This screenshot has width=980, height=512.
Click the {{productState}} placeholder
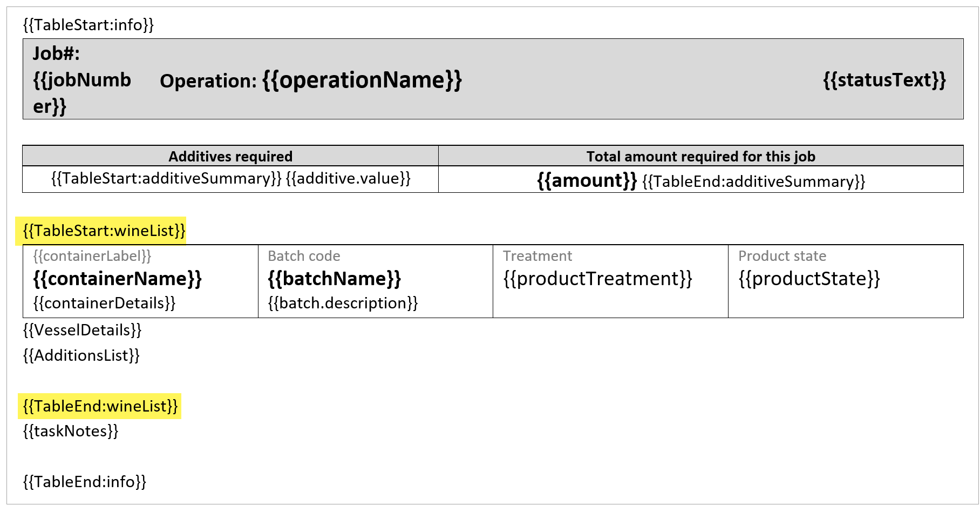click(809, 279)
